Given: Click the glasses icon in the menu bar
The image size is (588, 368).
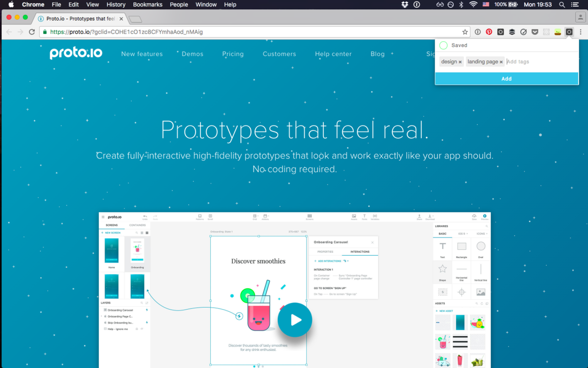Looking at the screenshot, I should (440, 4).
